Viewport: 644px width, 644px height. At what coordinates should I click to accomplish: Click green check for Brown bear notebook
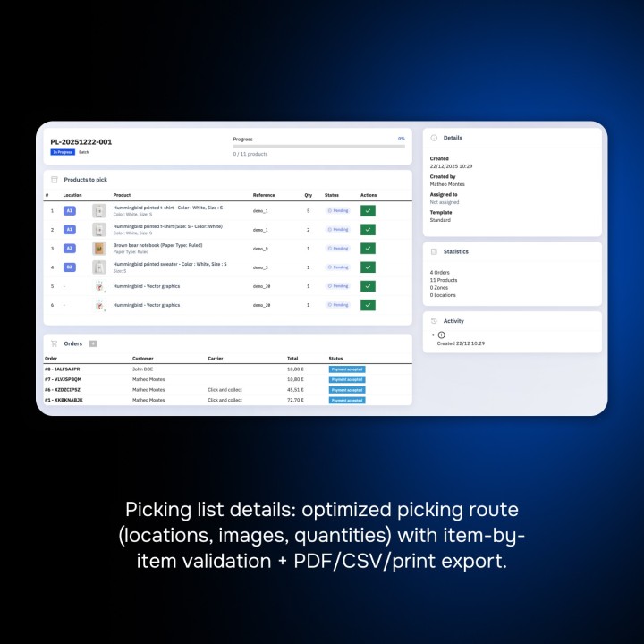(x=368, y=249)
